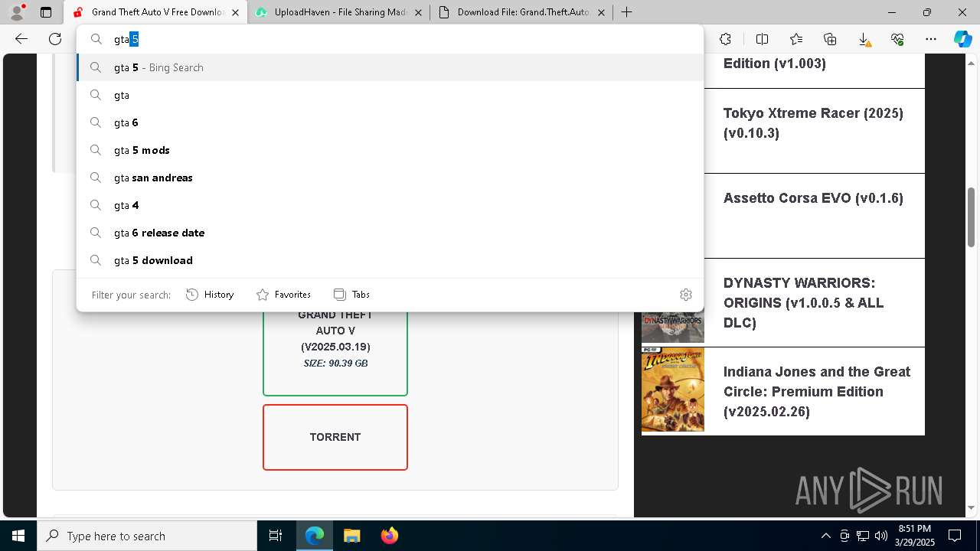This screenshot has height=551, width=980.
Task: Open the volume control tray icon
Action: (881, 536)
